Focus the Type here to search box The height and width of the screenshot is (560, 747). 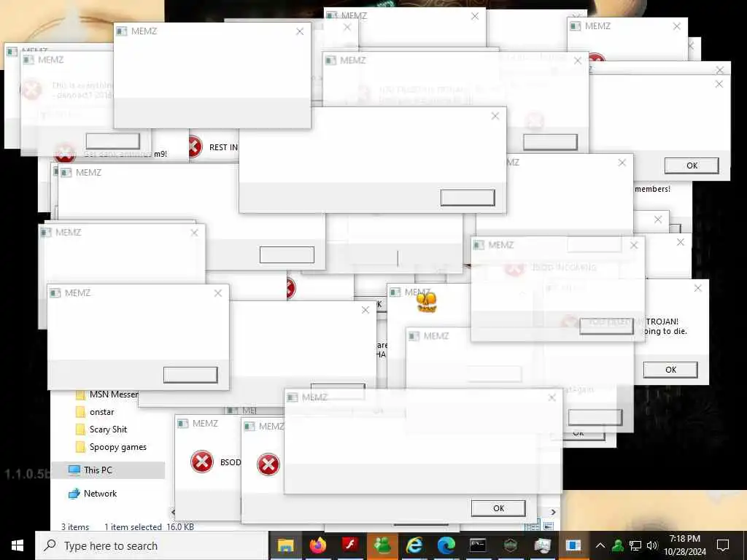click(152, 545)
